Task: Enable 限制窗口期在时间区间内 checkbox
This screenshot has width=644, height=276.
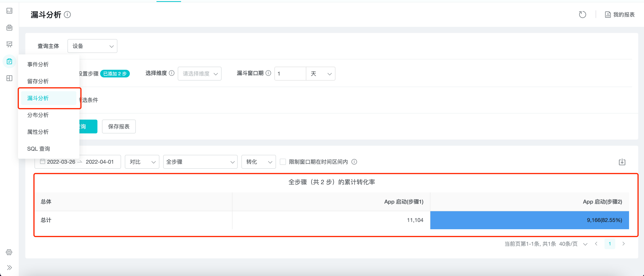Action: click(283, 162)
